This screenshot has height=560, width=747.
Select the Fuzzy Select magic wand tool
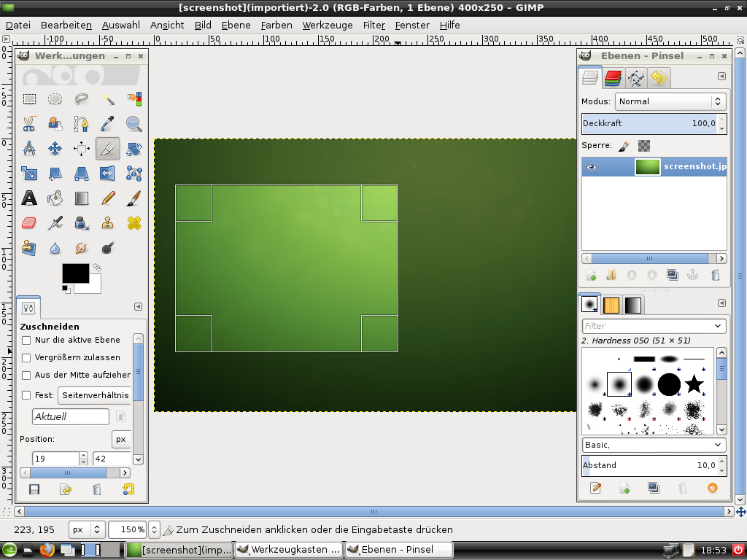pos(108,99)
